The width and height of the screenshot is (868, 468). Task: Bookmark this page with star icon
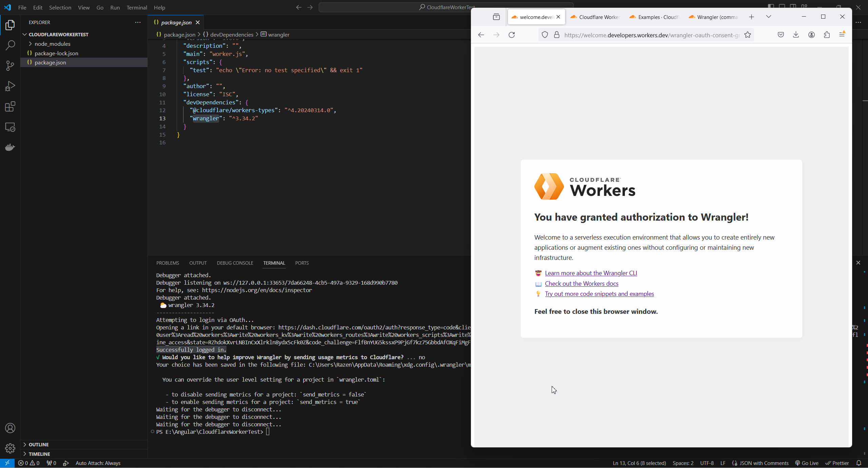pyautogui.click(x=748, y=35)
